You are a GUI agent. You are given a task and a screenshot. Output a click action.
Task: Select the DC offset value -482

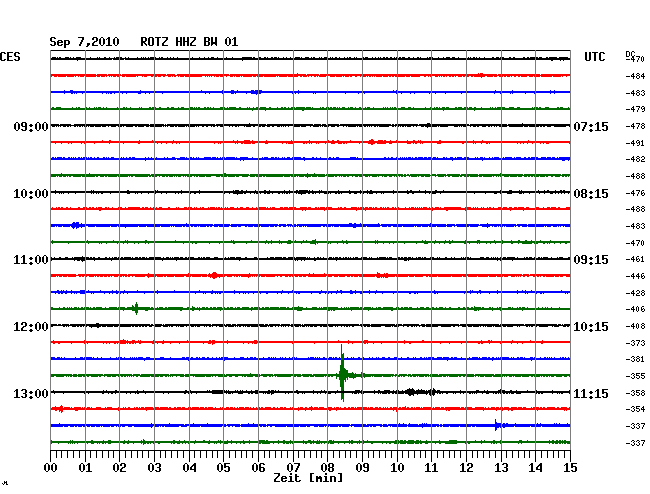pos(635,159)
